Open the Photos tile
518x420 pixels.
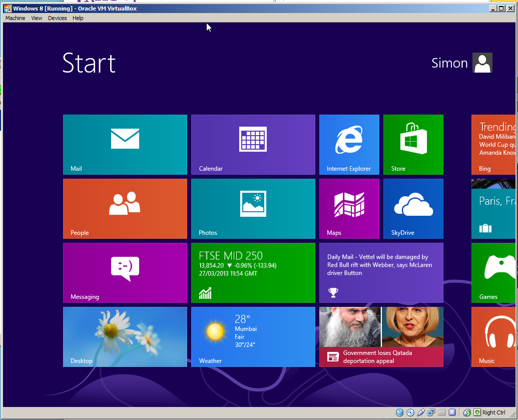click(253, 209)
